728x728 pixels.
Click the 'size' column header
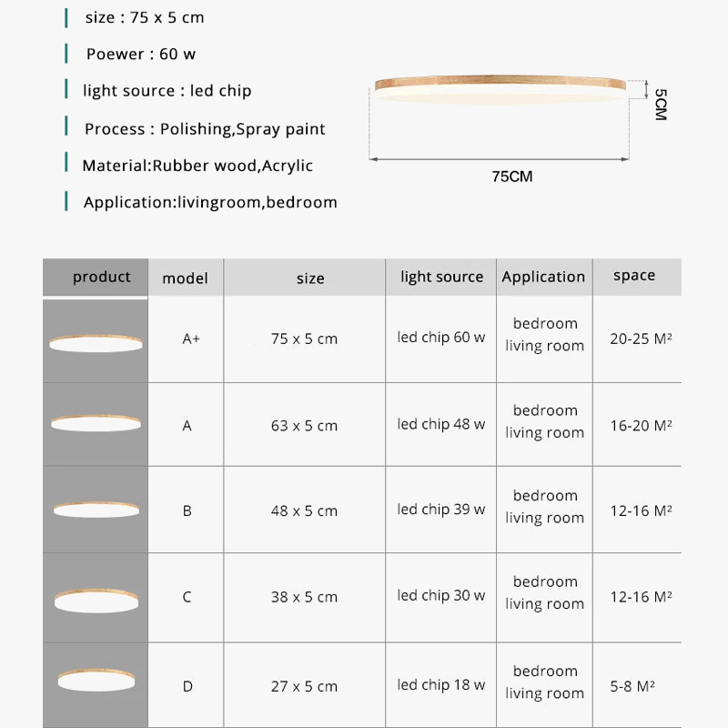pyautogui.click(x=309, y=278)
